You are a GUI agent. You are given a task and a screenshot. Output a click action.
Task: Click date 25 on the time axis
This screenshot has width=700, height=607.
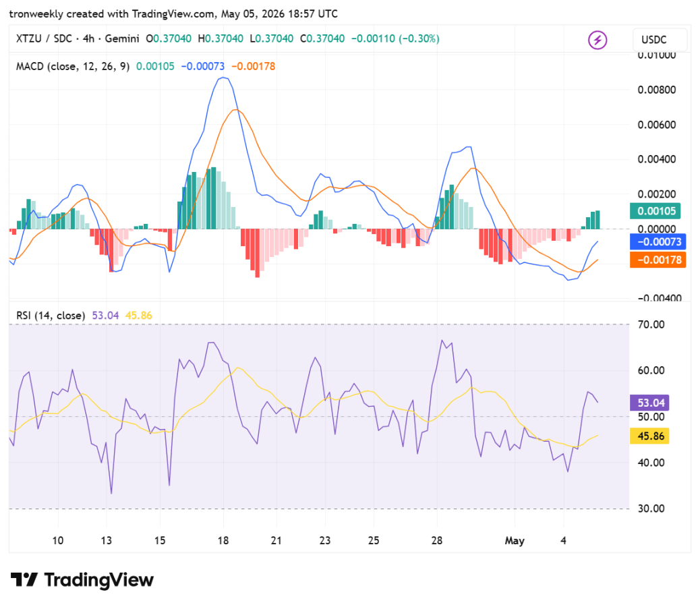click(x=374, y=540)
